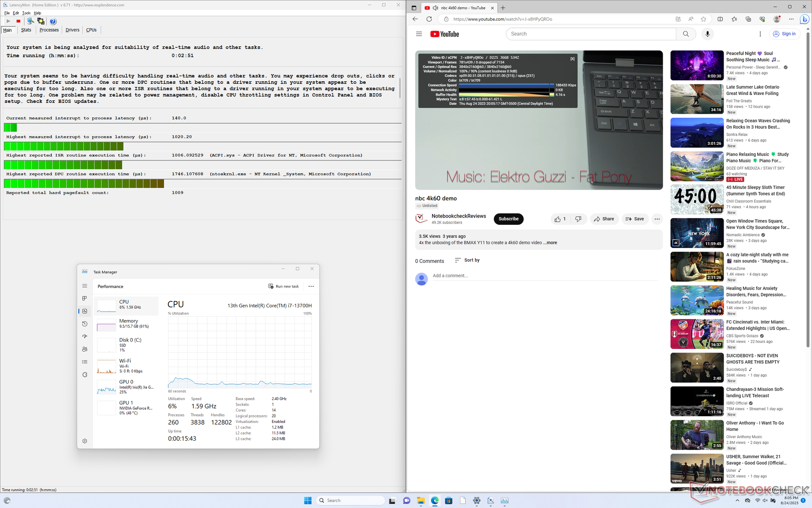This screenshot has width=812, height=508.
Task: Click Run new task in Task Manager
Action: pos(283,286)
